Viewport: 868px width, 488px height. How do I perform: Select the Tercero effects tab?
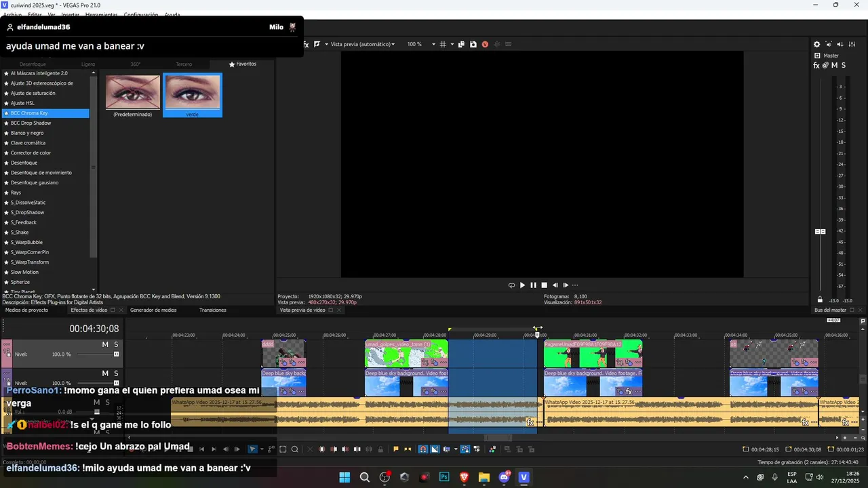coord(184,64)
